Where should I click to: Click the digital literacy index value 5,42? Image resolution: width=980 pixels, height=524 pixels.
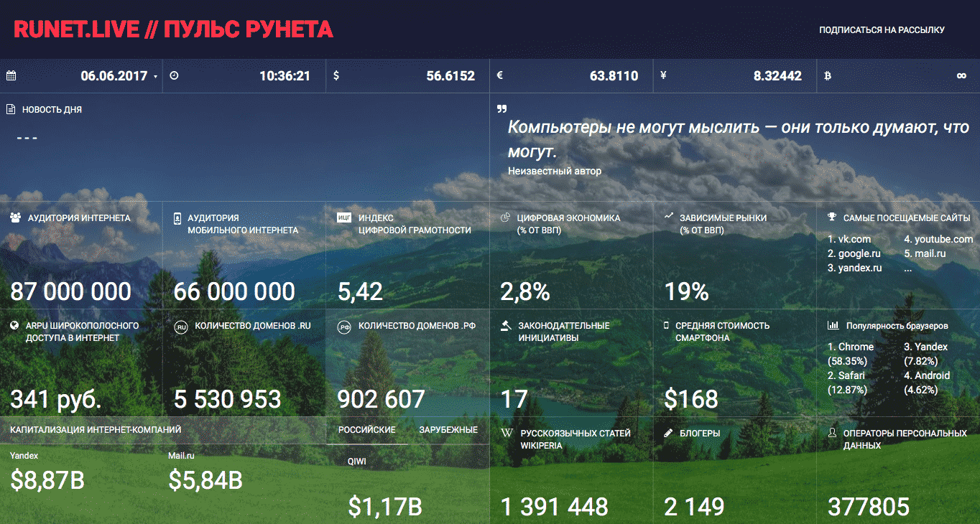coord(360,292)
